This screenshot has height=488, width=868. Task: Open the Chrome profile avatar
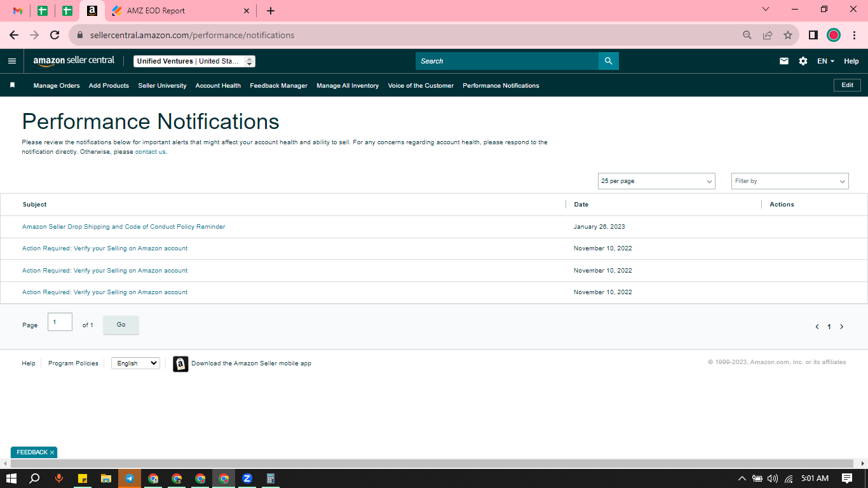[x=834, y=35]
